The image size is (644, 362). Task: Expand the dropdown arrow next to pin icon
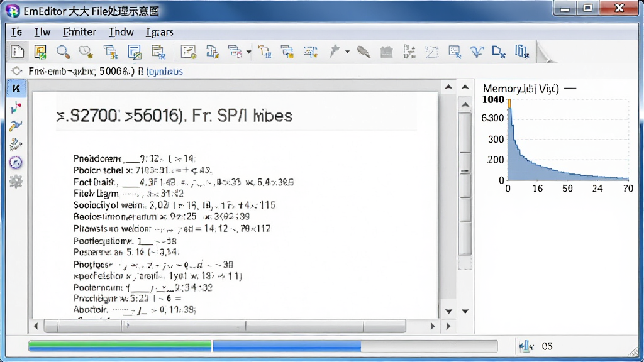[x=347, y=52]
